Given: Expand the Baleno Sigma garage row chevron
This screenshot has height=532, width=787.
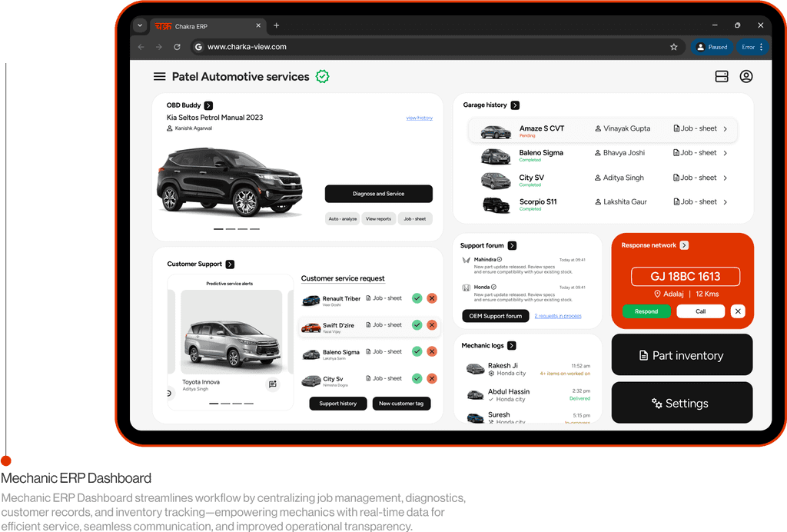Looking at the screenshot, I should pos(726,153).
